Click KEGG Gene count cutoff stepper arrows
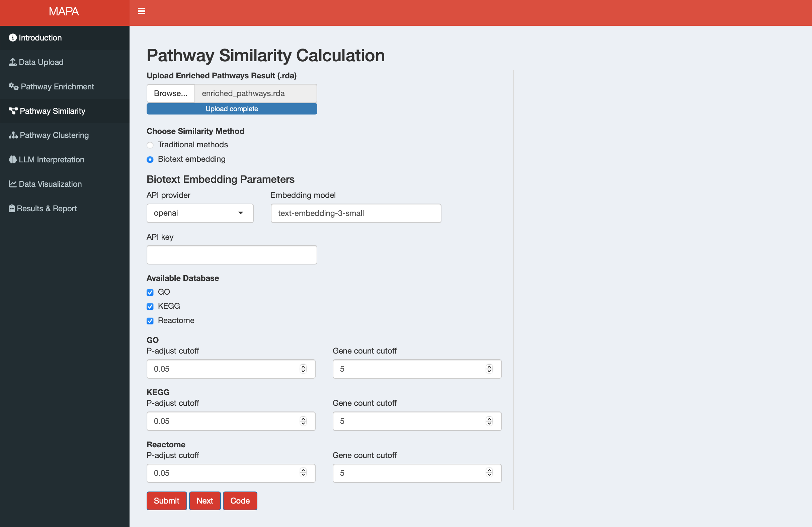 coord(489,421)
